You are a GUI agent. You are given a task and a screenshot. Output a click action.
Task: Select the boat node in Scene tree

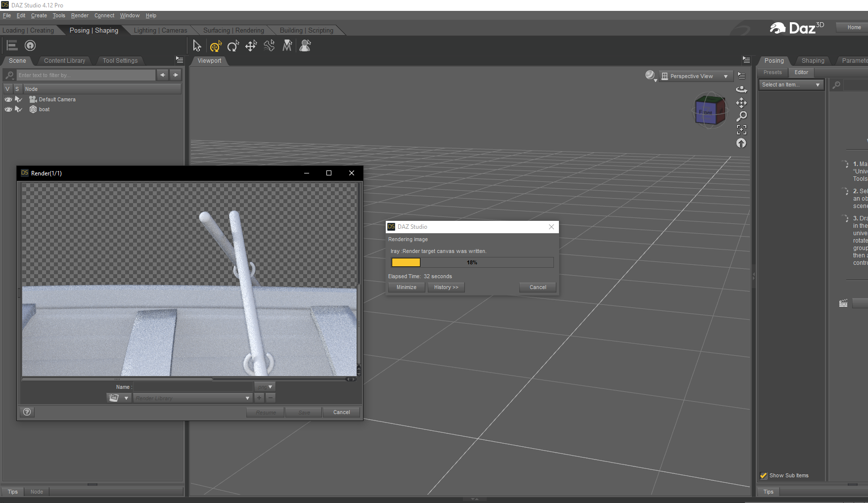coord(45,110)
